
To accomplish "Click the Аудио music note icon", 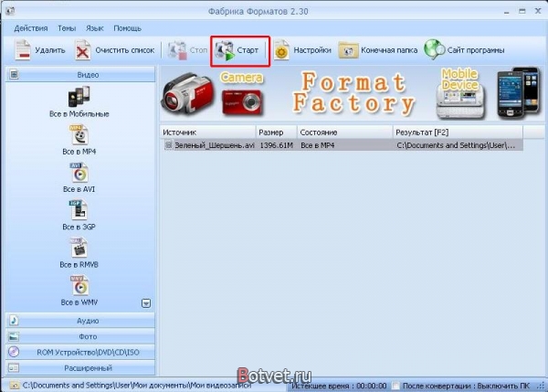I will [x=14, y=321].
